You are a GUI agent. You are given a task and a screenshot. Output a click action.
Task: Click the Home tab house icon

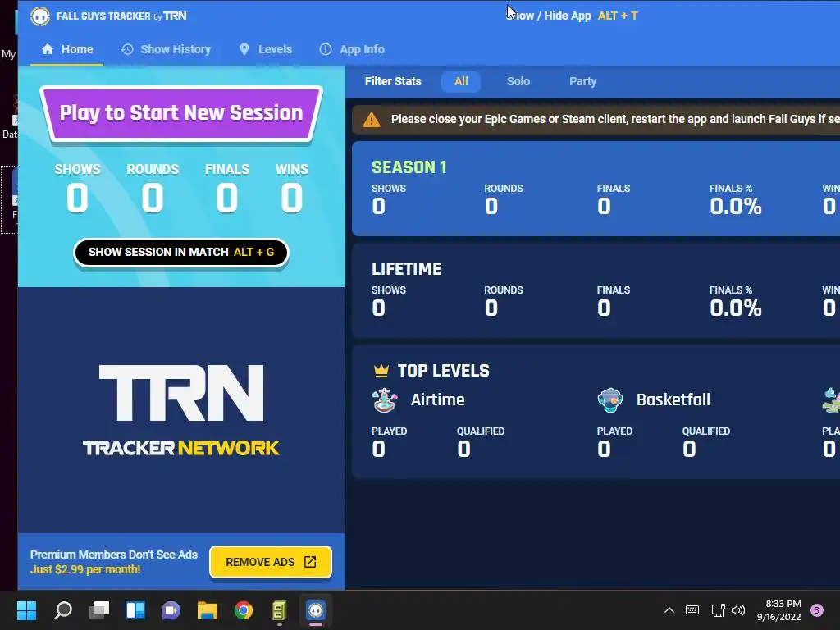point(47,49)
